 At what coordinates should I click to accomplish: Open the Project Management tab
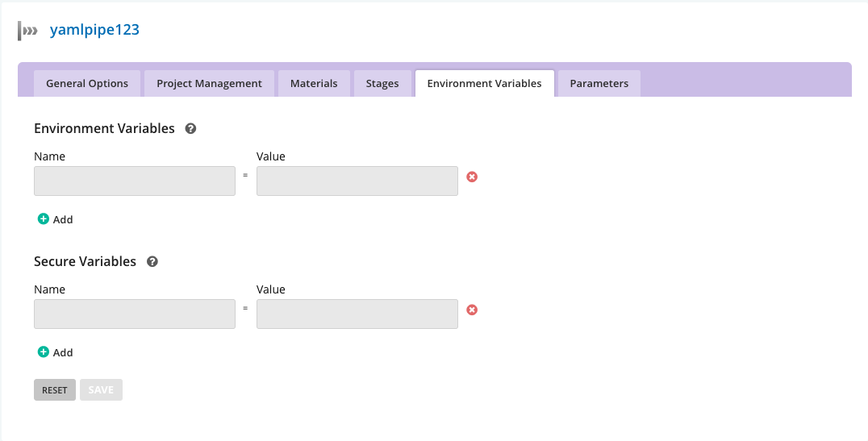click(x=209, y=84)
